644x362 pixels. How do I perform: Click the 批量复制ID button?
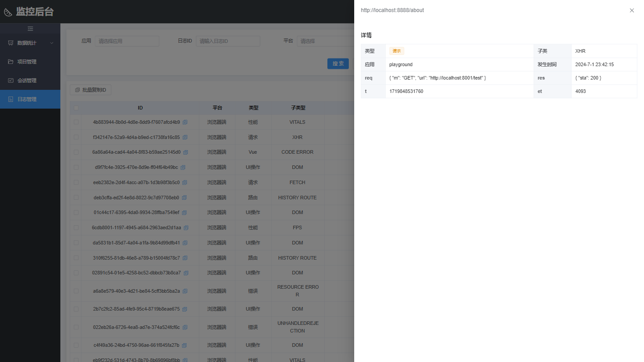coord(90,90)
